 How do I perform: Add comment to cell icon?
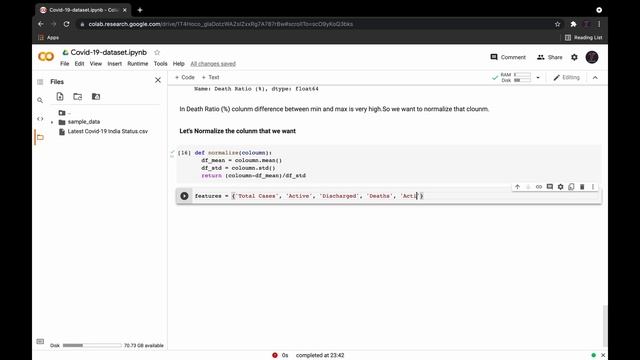coord(550,187)
